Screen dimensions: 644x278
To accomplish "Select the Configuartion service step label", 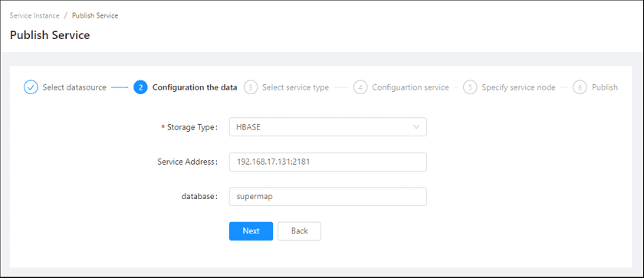I will tap(410, 87).
